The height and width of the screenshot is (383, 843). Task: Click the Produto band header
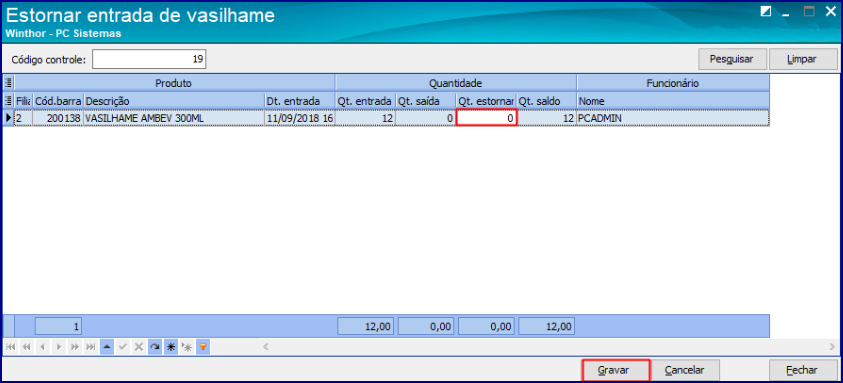coord(175,83)
